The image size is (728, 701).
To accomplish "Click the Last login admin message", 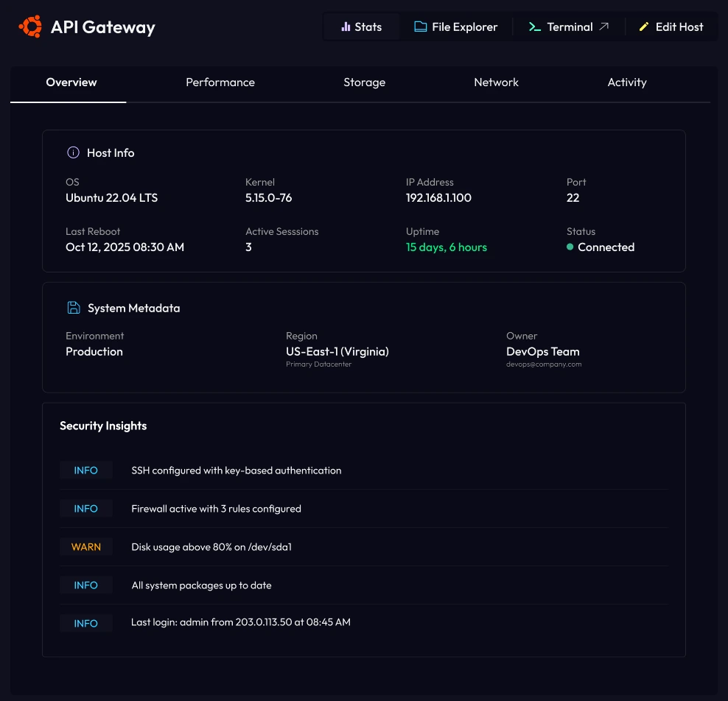I will coord(240,621).
